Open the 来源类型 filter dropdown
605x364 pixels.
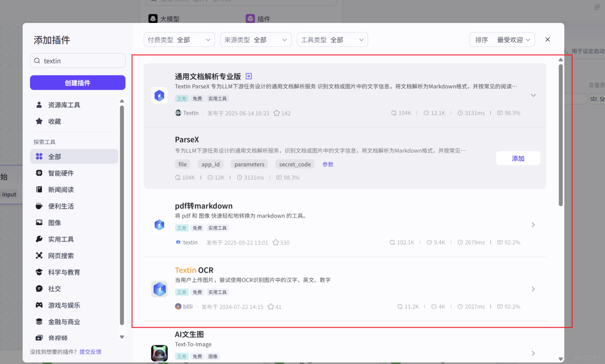pyautogui.click(x=255, y=39)
